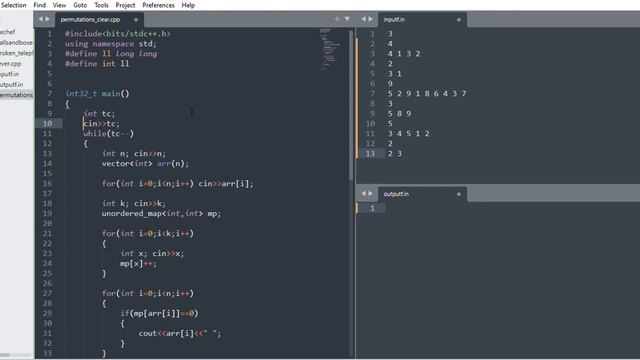
Task: Click line number 1 in outputf.in gutter
Action: (372, 208)
